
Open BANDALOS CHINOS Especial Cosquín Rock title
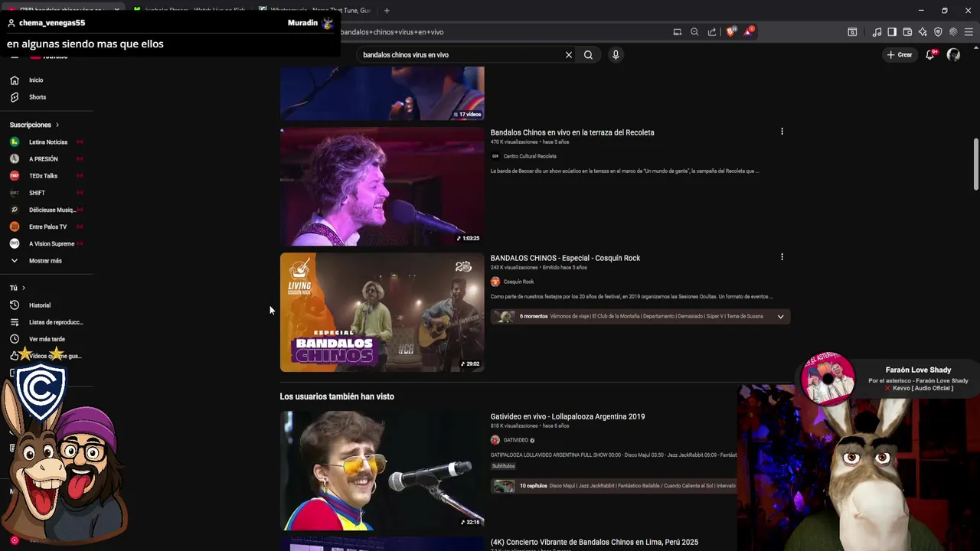(565, 258)
